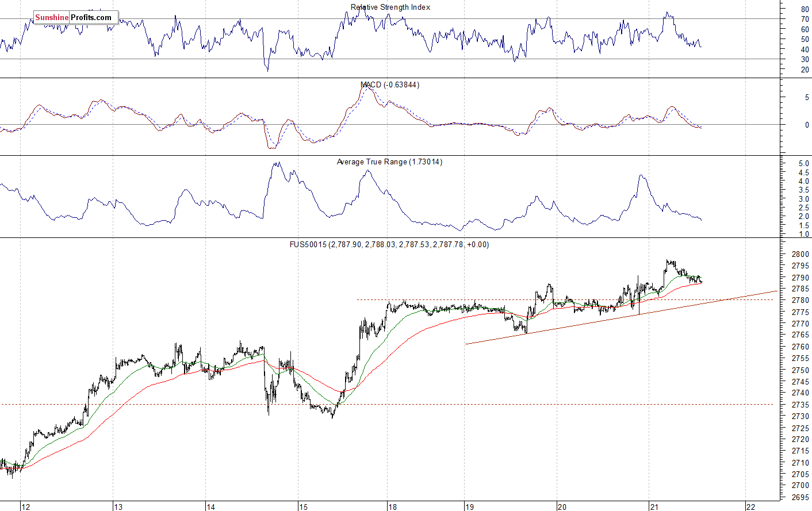Select the FUS50015 price chart title

pos(389,245)
